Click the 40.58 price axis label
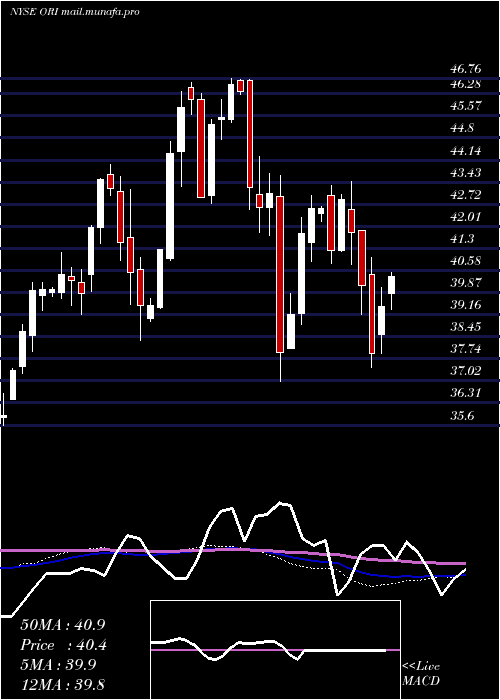Image resolution: width=500 pixels, height=700 pixels. point(465,260)
